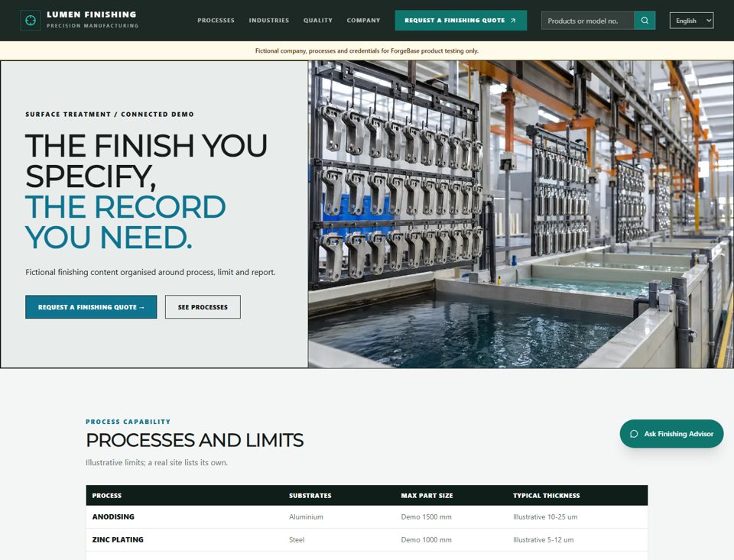Click the Demo 1500 mm cell
The height and width of the screenshot is (560, 734).
point(427,517)
